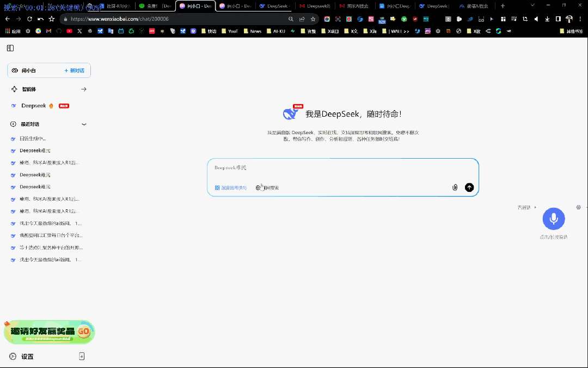Click the 问小白 logo in sidebar
Image resolution: width=588 pixels, height=368 pixels.
click(15, 70)
